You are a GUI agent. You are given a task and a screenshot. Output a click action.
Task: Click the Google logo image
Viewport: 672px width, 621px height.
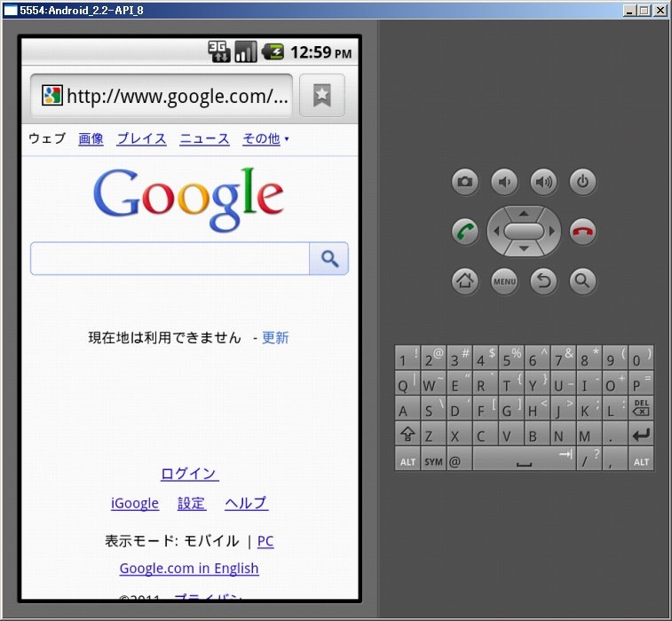tap(188, 199)
